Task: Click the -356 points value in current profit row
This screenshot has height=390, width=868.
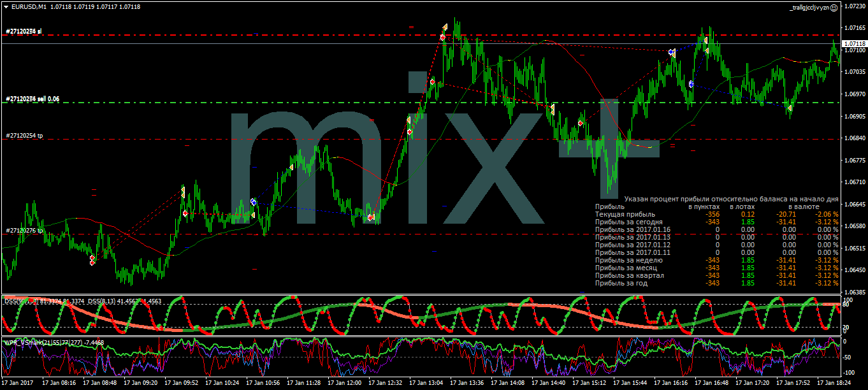Action: pos(712,214)
